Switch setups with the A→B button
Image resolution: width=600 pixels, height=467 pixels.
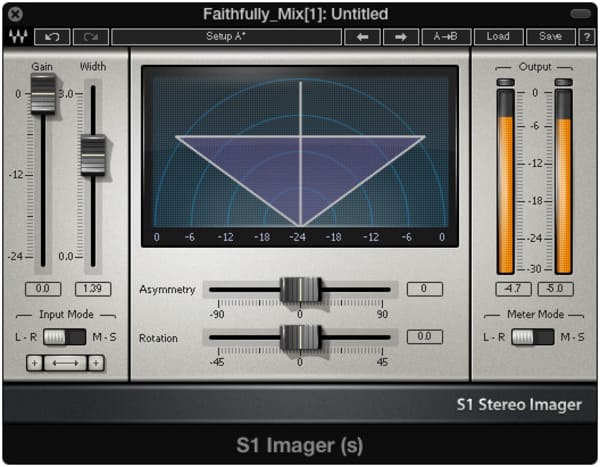tap(446, 37)
